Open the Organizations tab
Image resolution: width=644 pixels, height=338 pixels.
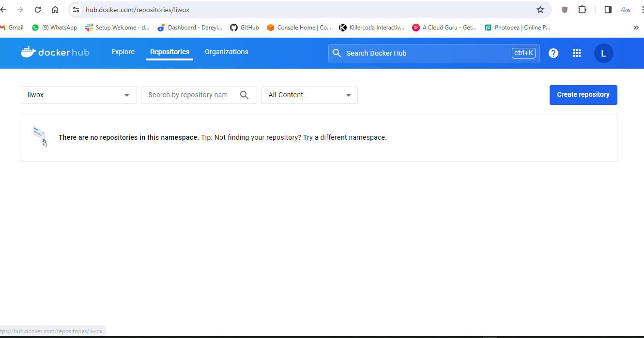click(x=226, y=52)
